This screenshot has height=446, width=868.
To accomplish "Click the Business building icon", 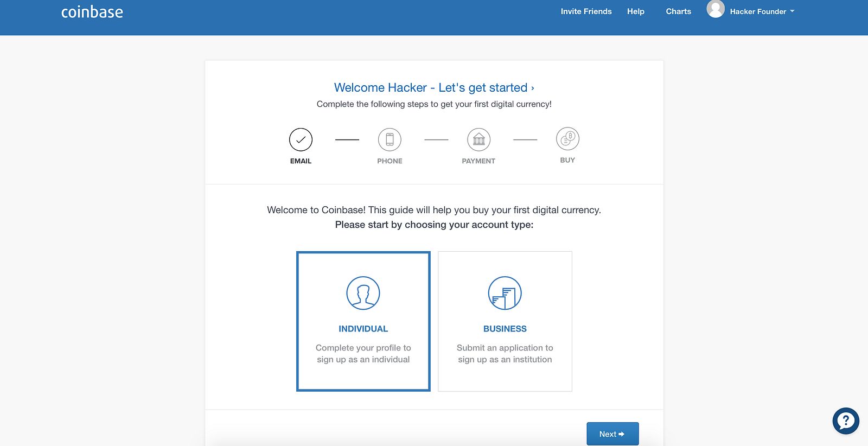I will [x=505, y=293].
